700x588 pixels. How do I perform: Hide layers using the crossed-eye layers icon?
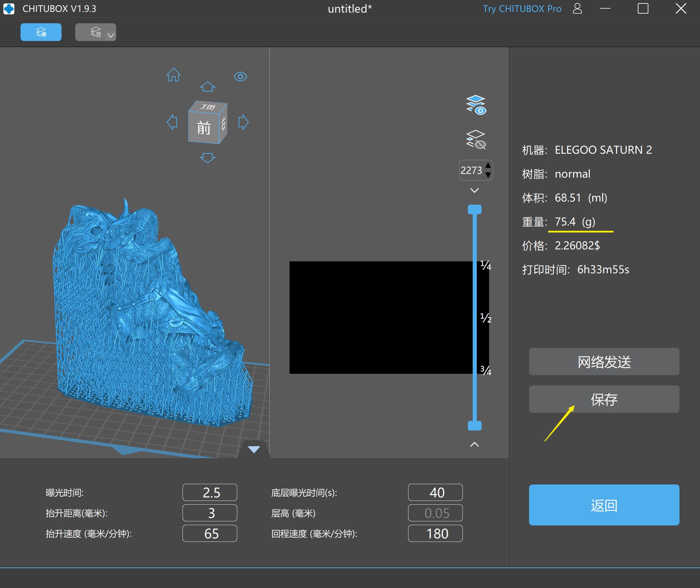click(476, 140)
